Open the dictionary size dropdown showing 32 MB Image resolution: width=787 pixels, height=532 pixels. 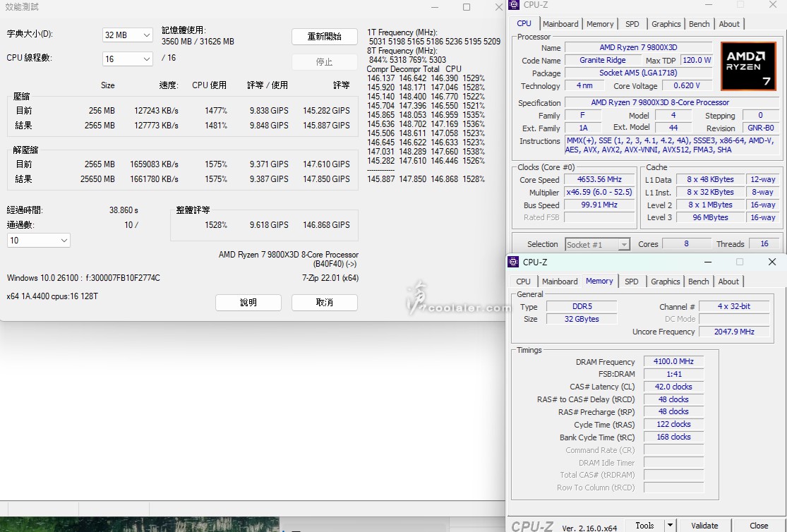128,35
